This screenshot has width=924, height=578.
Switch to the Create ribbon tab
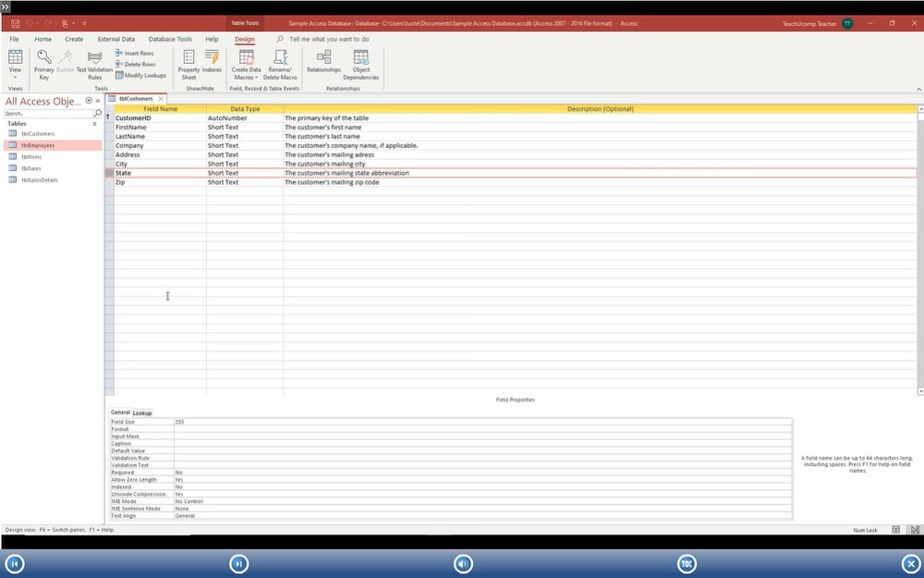point(74,39)
